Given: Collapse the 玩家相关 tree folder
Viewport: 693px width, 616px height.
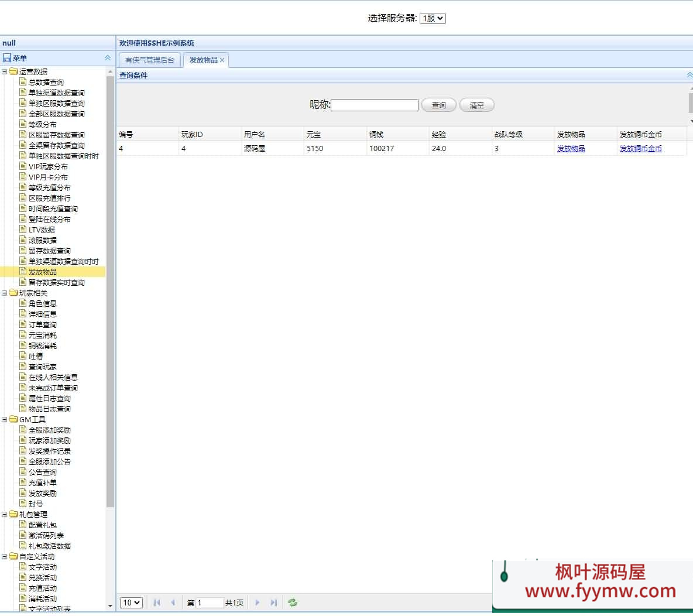Looking at the screenshot, I should [5, 293].
